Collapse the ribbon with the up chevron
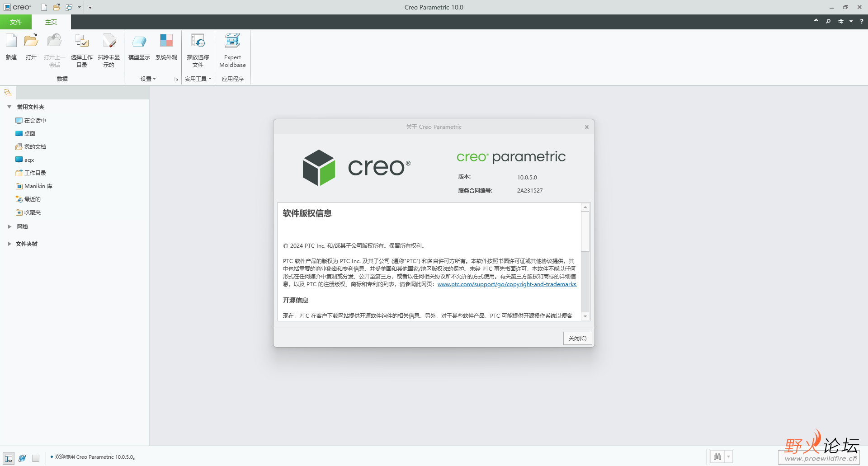Image resolution: width=868 pixels, height=466 pixels. [x=816, y=21]
